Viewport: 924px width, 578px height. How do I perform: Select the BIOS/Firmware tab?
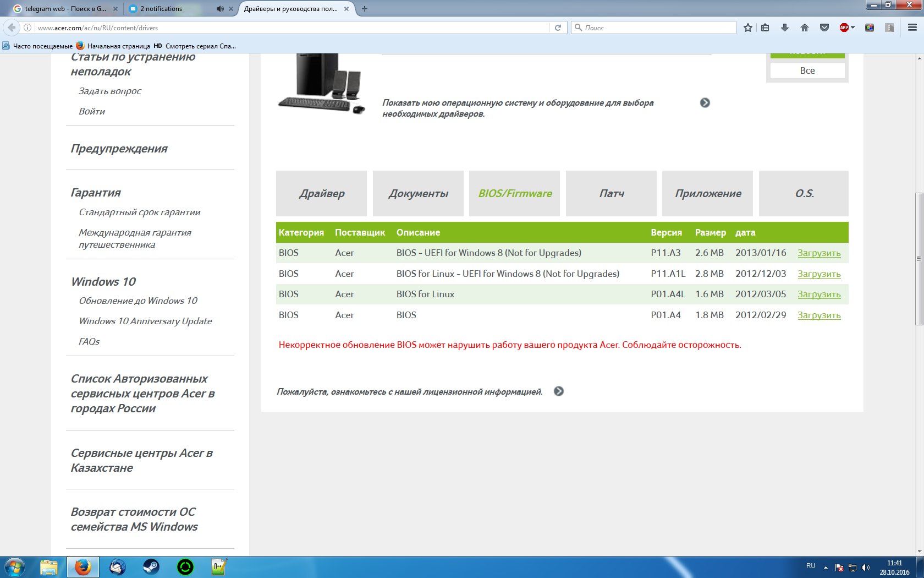click(x=515, y=193)
